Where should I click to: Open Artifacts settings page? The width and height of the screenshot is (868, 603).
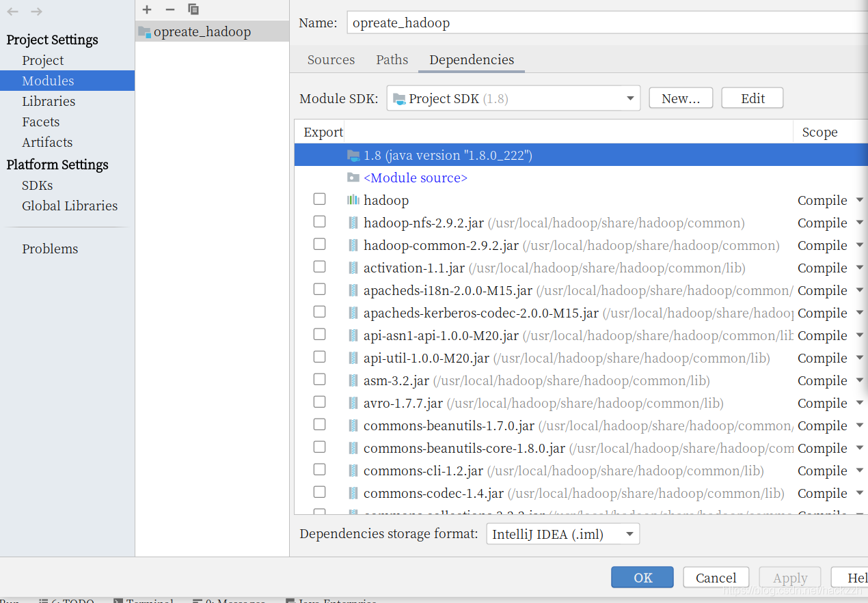pos(47,142)
